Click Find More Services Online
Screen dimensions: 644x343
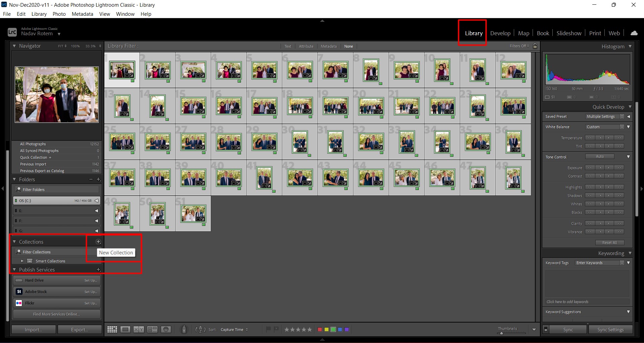(57, 314)
